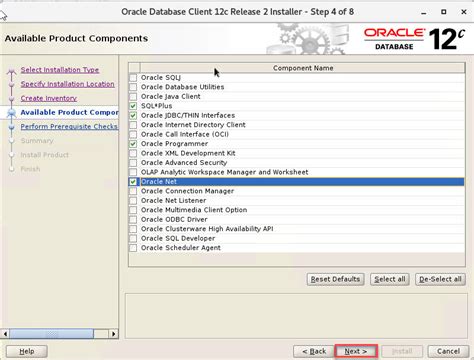This screenshot has height=360, width=474.
Task: Uncheck the Oracle Net checkbox
Action: pyautogui.click(x=133, y=182)
